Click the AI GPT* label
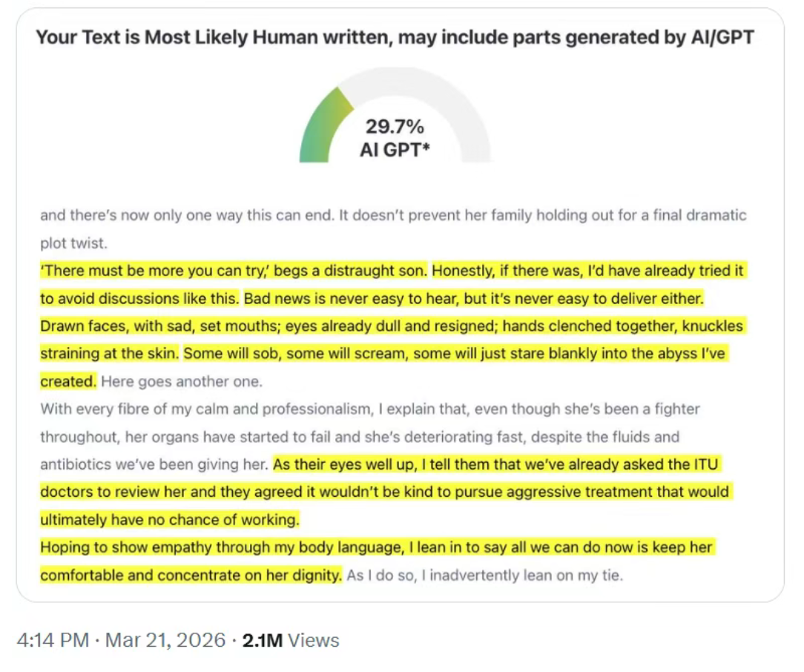This screenshot has height=672, width=804. tap(395, 150)
